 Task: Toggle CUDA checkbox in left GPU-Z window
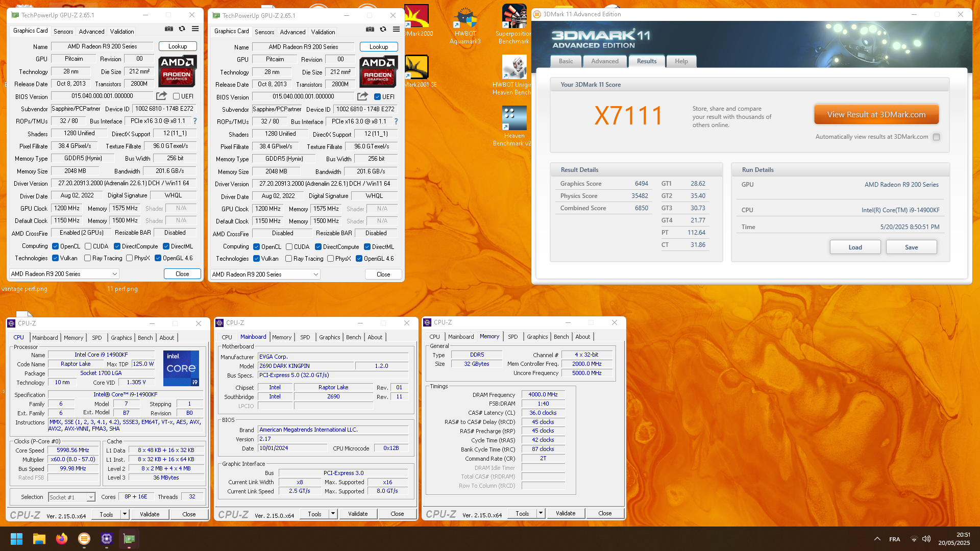click(x=88, y=246)
